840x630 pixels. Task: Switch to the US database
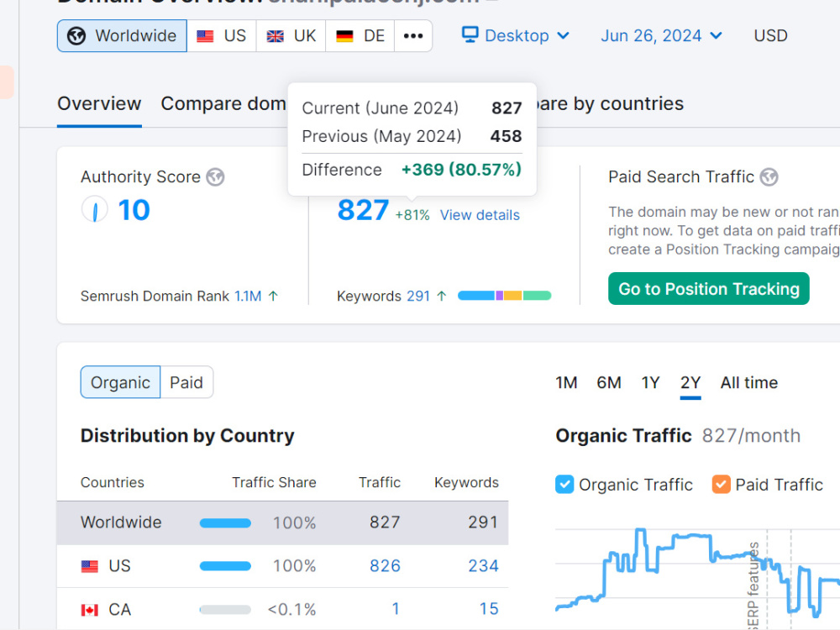tap(221, 36)
